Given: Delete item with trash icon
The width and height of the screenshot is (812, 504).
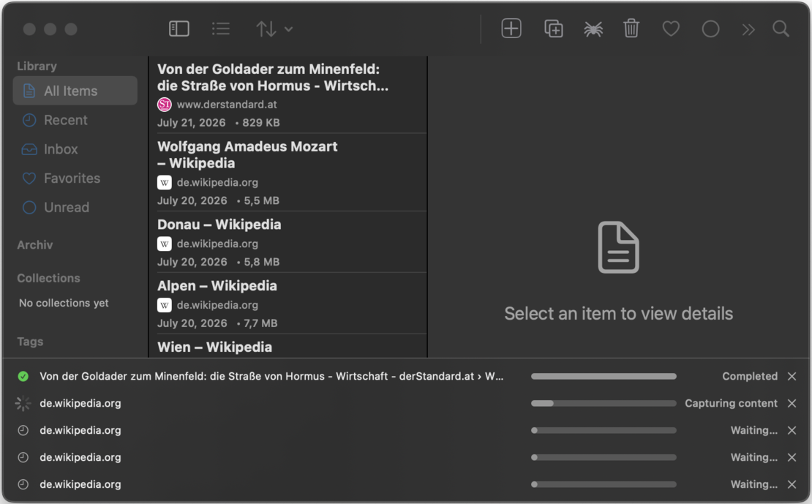Looking at the screenshot, I should tap(631, 28).
